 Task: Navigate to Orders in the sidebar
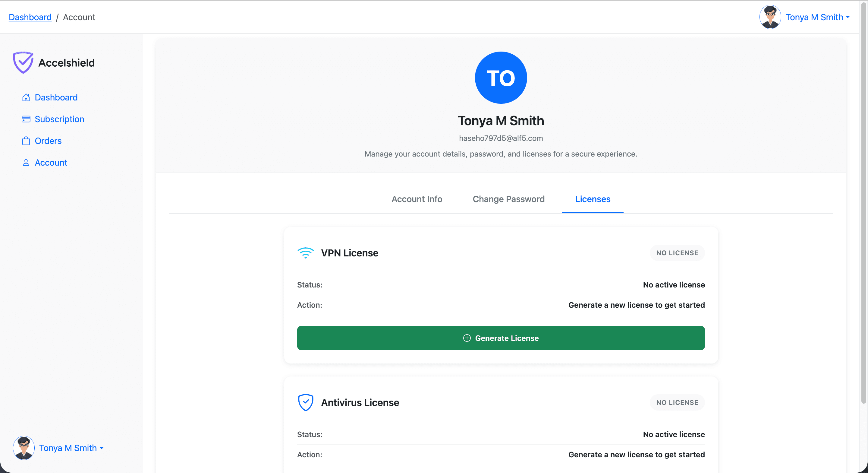(x=48, y=141)
